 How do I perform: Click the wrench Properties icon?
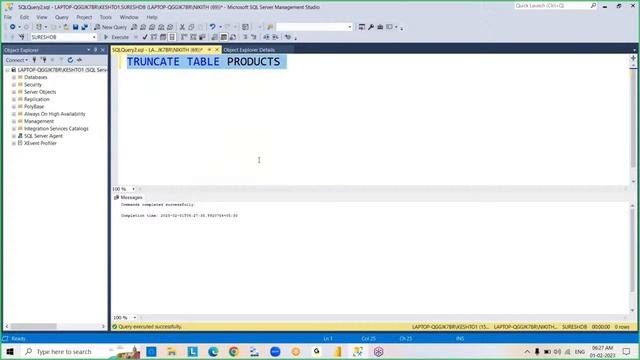click(371, 27)
